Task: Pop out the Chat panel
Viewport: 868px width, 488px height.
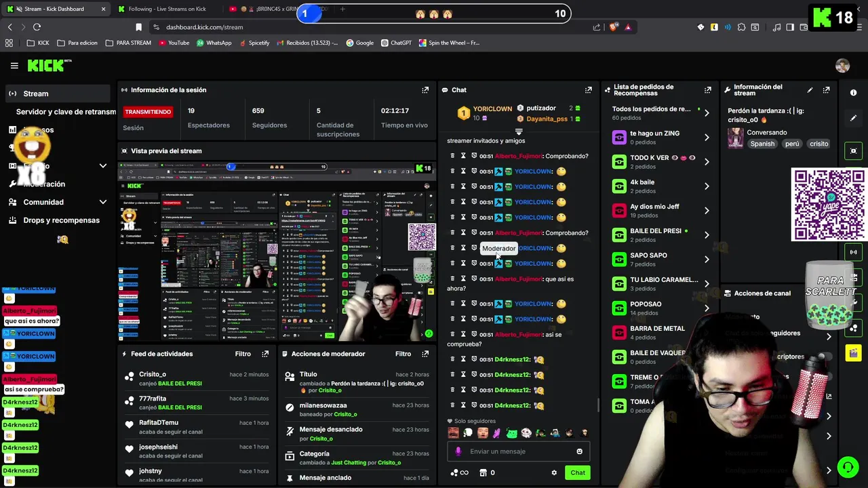Action: point(588,89)
